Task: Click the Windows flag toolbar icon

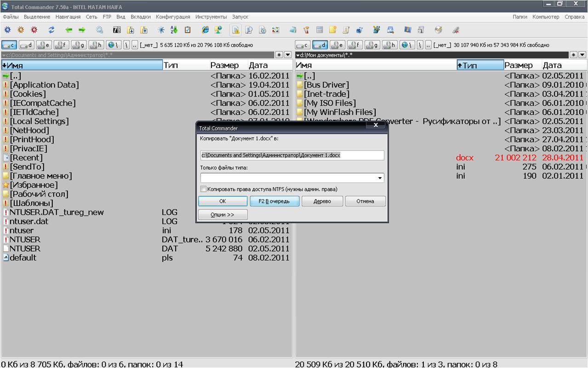Action: (407, 30)
